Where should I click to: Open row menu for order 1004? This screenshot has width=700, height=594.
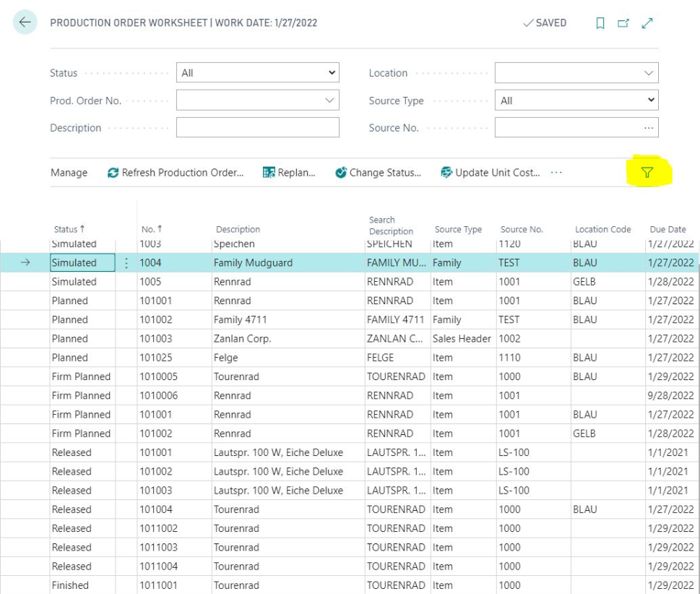point(126,263)
